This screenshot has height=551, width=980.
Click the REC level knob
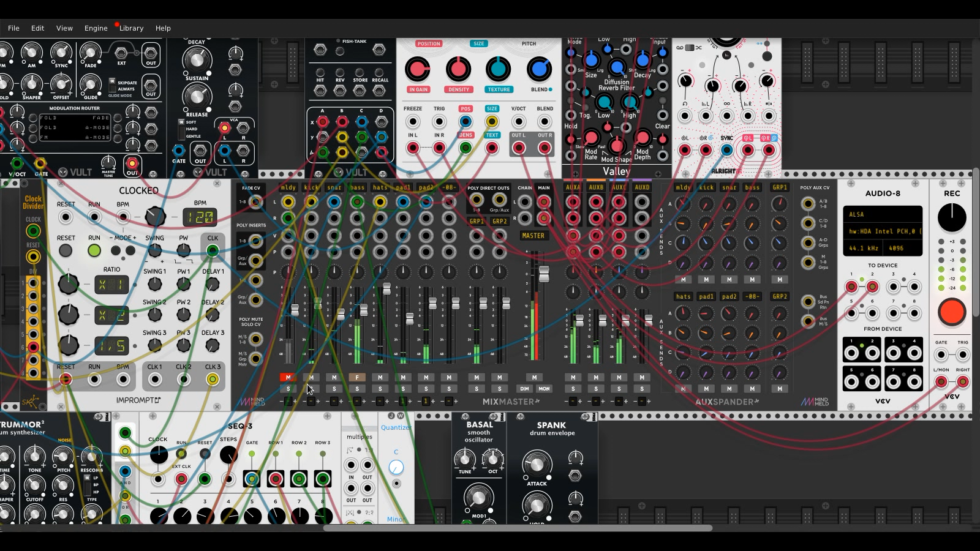952,217
